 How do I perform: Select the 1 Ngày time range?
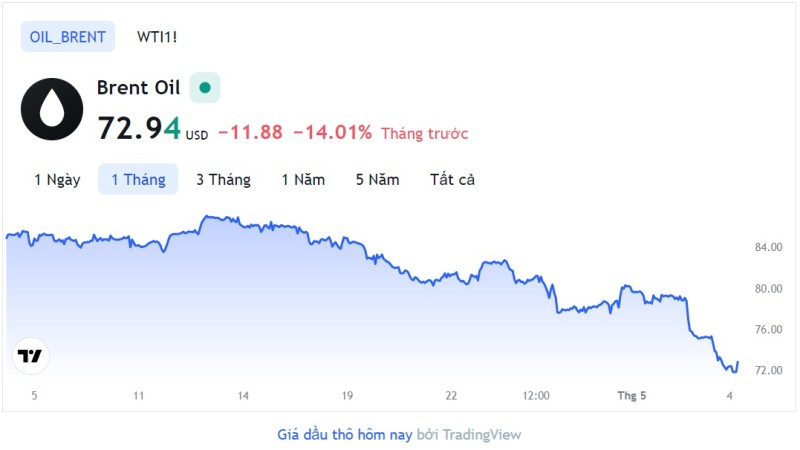tap(57, 180)
